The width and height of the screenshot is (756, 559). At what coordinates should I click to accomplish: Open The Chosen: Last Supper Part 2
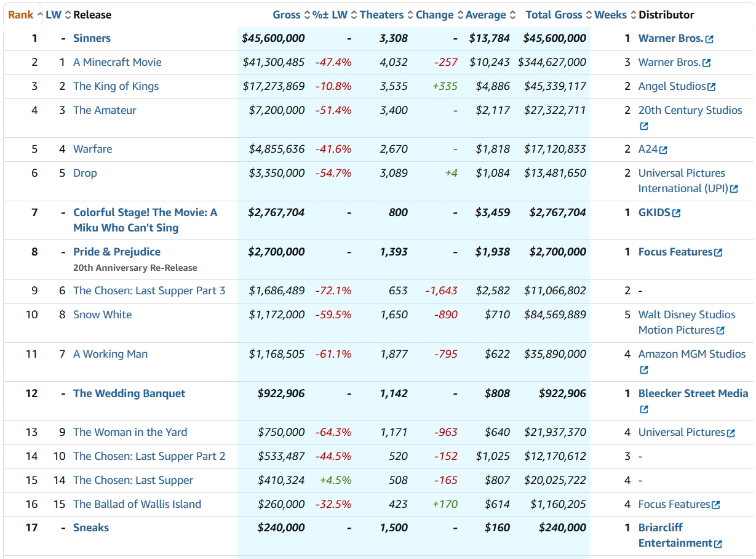(149, 456)
